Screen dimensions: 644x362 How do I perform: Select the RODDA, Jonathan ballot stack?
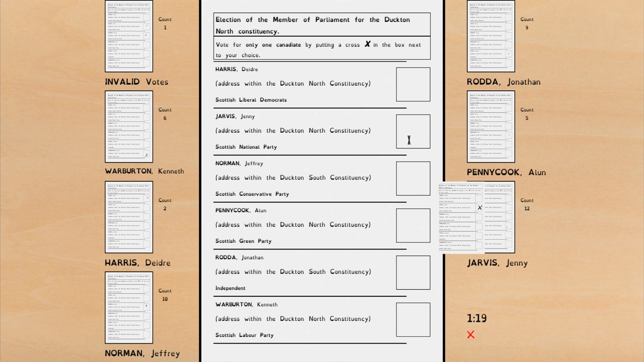click(491, 36)
